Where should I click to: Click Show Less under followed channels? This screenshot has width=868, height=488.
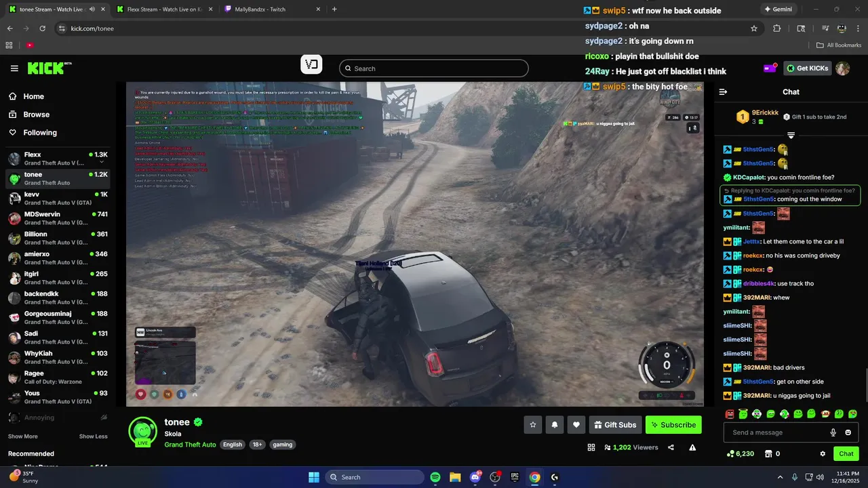pyautogui.click(x=93, y=436)
